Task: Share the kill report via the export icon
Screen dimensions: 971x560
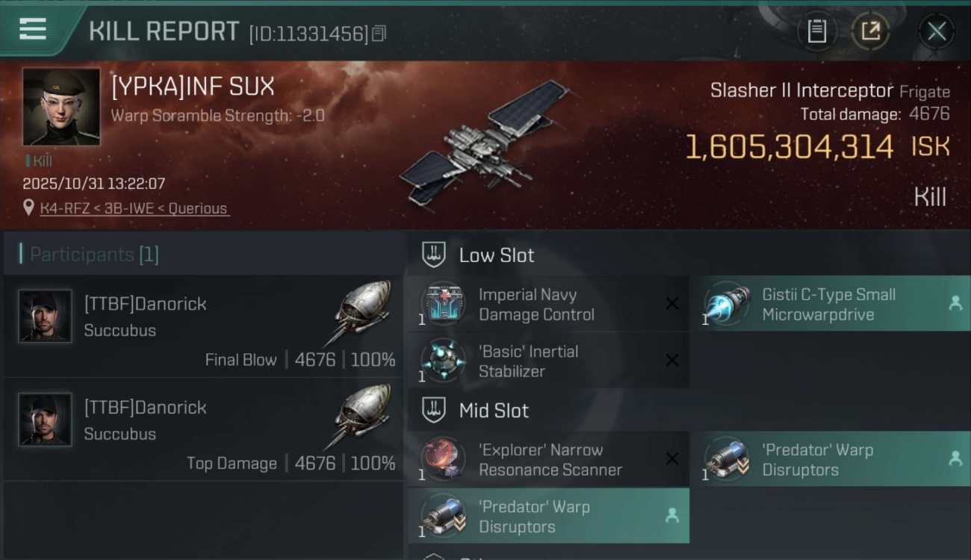Action: pos(870,31)
